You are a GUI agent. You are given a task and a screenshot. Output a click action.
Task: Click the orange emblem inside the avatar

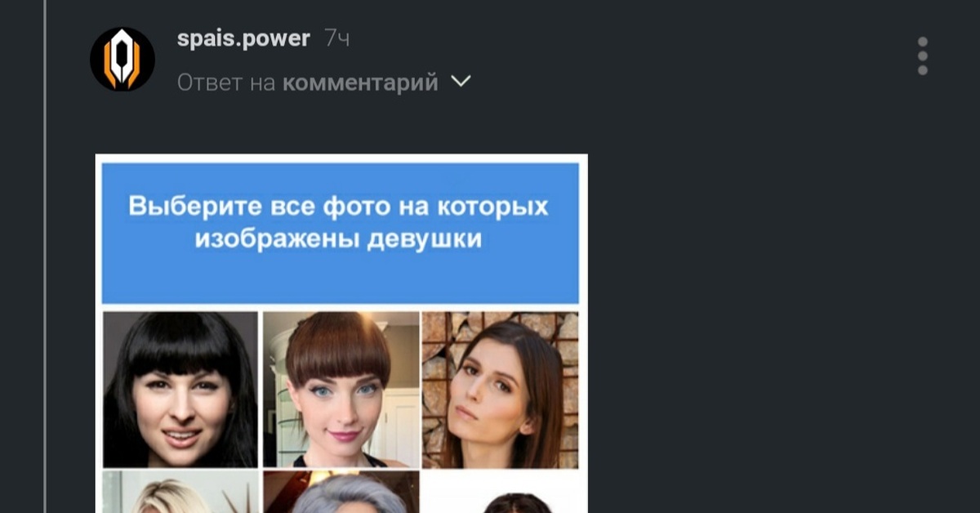[x=122, y=59]
